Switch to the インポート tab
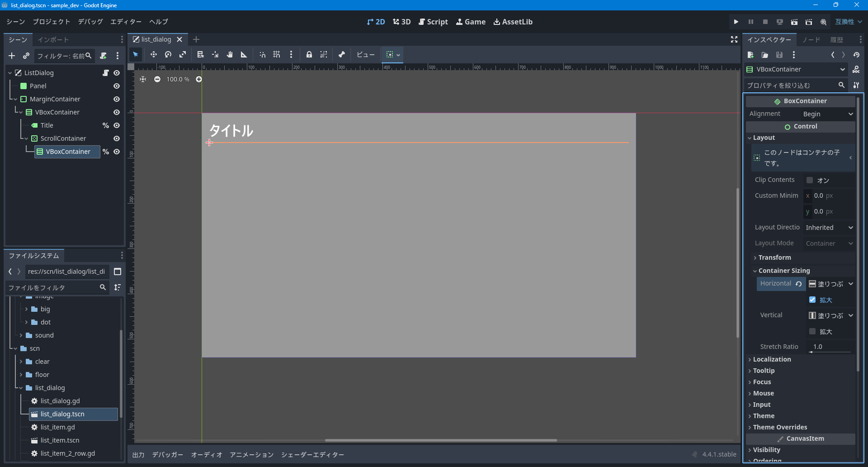868x467 pixels. (x=53, y=40)
